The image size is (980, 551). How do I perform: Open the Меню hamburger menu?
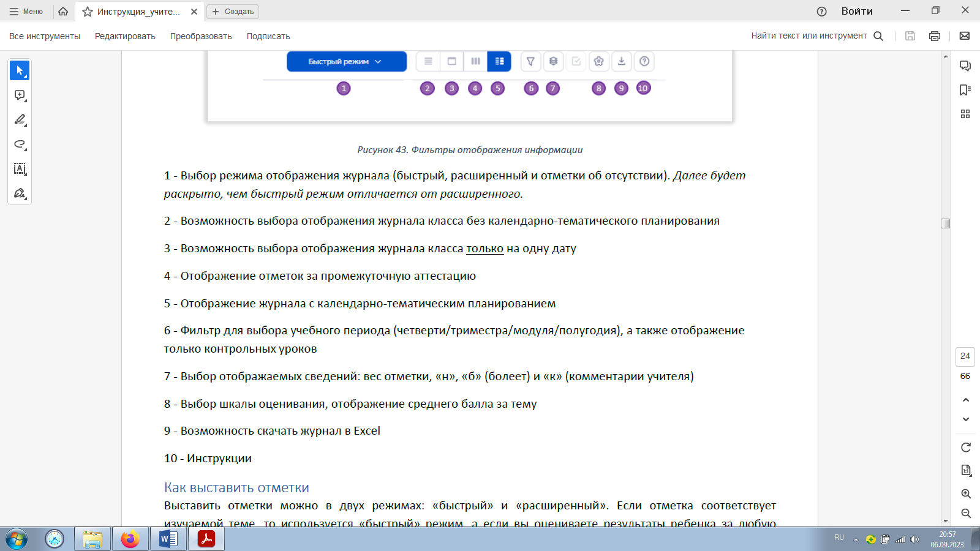[26, 12]
